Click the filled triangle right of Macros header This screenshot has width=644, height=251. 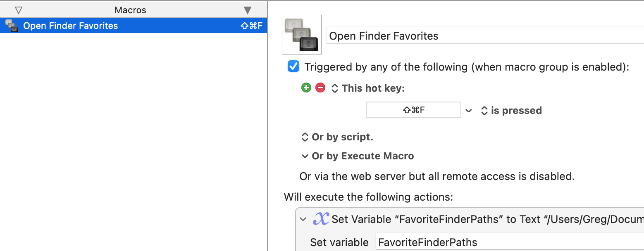pos(248,10)
